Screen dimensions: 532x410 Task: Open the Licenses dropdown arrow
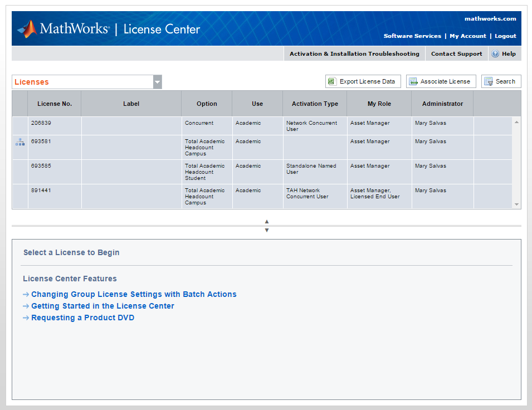pyautogui.click(x=158, y=82)
